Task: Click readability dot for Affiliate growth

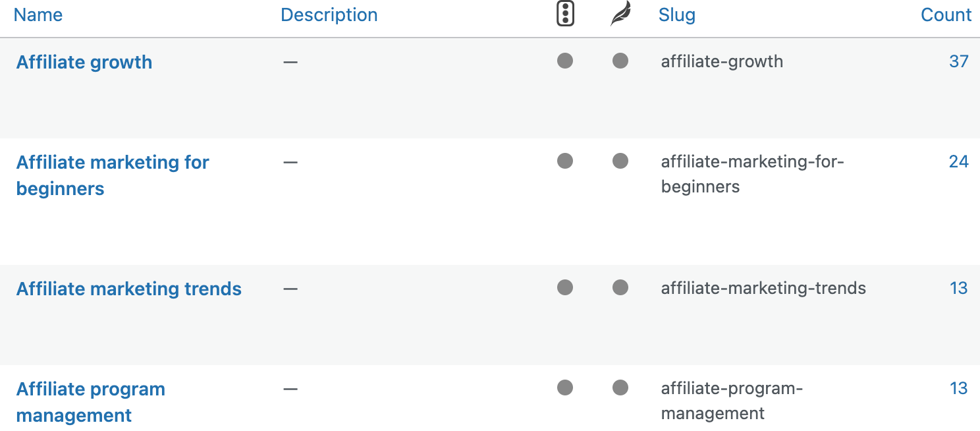Action: click(x=620, y=61)
